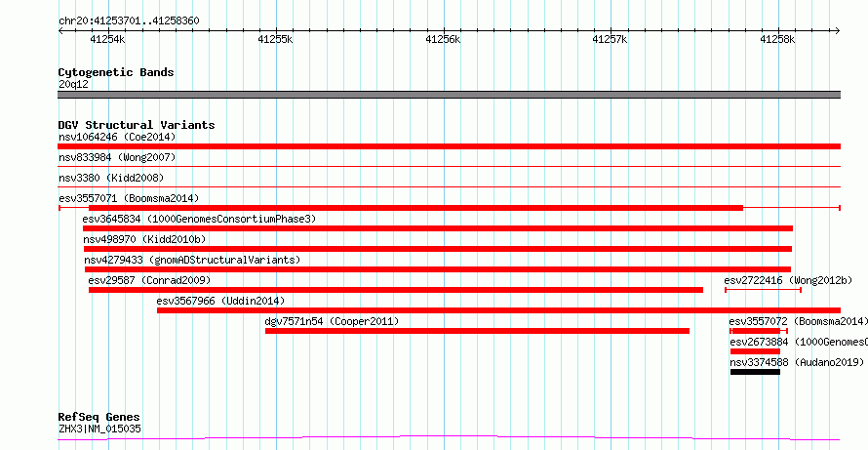Select the esv2673884 short red bar
Image resolution: width=868 pixels, height=450 pixels.
[755, 351]
